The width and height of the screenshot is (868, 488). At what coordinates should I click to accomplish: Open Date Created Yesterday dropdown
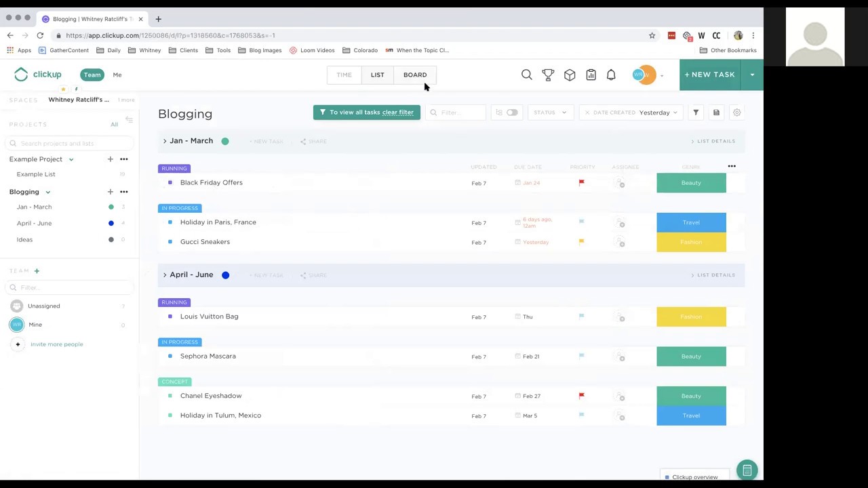(x=631, y=113)
